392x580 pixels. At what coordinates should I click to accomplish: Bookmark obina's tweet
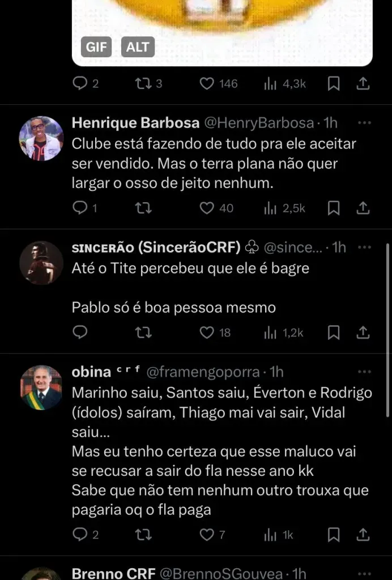coord(334,535)
